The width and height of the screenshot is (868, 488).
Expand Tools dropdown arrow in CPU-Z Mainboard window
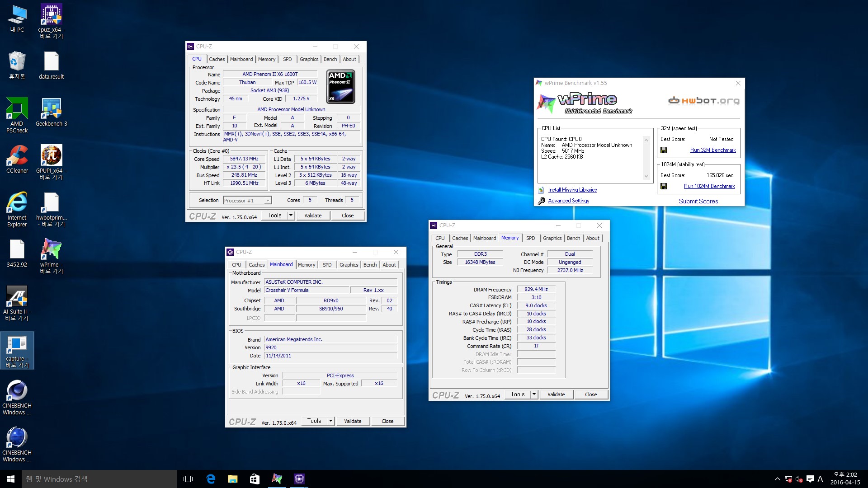tap(331, 421)
